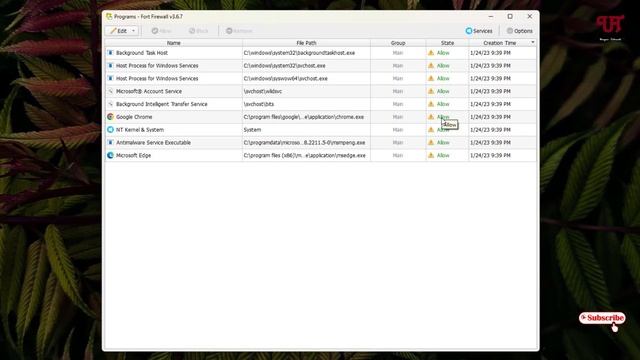Click warning icon in NT Kernel & System row

(x=431, y=129)
